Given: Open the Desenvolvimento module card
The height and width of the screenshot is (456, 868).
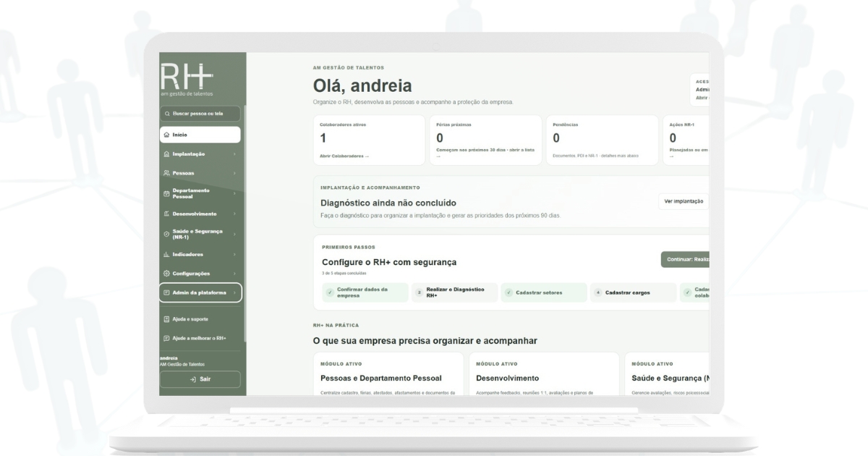Looking at the screenshot, I should point(544,374).
